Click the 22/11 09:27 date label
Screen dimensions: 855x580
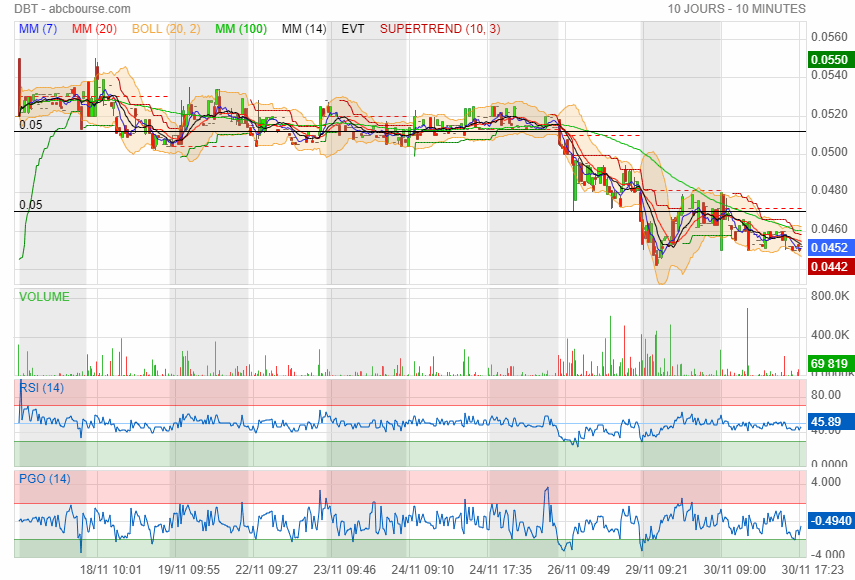point(267,570)
